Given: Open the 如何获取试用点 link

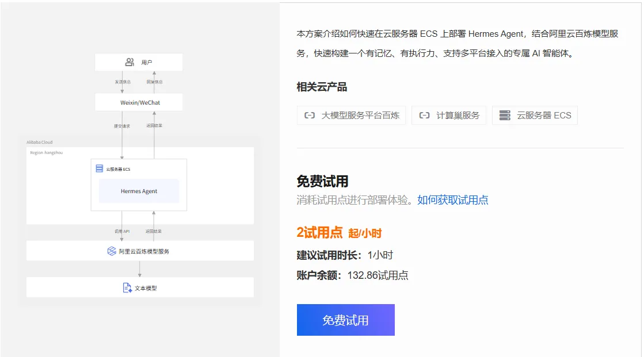Looking at the screenshot, I should coord(452,200).
